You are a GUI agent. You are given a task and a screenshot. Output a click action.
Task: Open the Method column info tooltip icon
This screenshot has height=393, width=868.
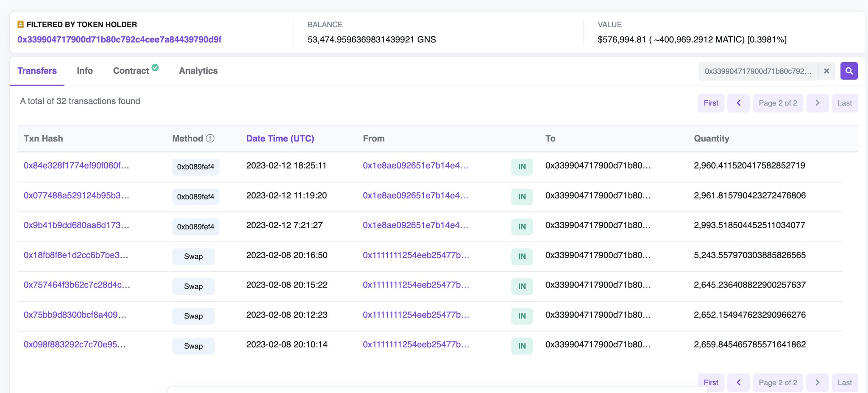211,138
